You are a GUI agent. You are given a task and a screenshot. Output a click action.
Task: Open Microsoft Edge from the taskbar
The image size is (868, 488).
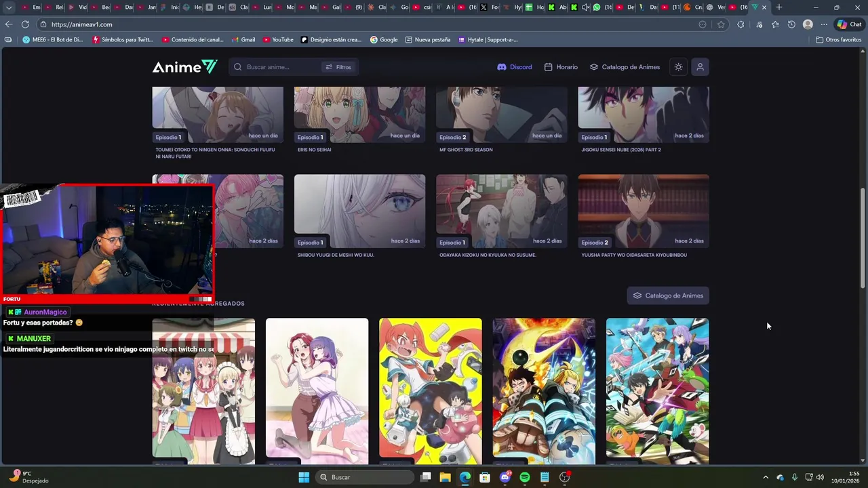click(x=465, y=477)
